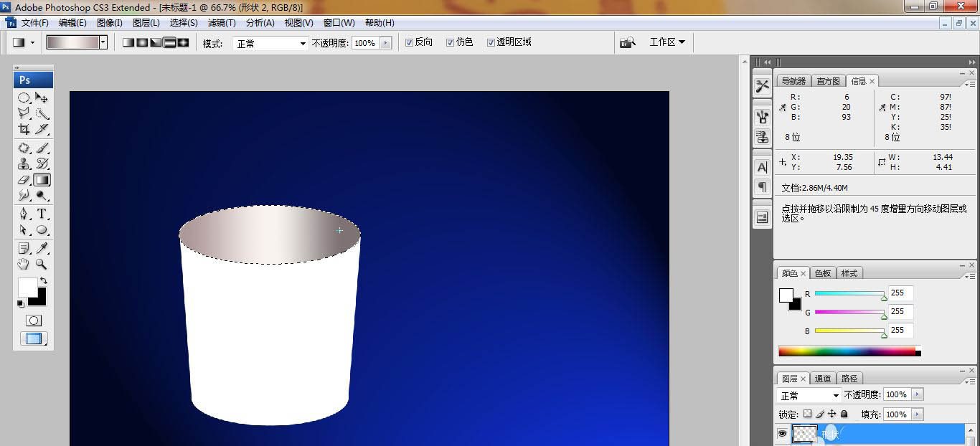Change screen mode button in toolbox
Image resolution: width=980 pixels, height=446 pixels.
[33, 339]
